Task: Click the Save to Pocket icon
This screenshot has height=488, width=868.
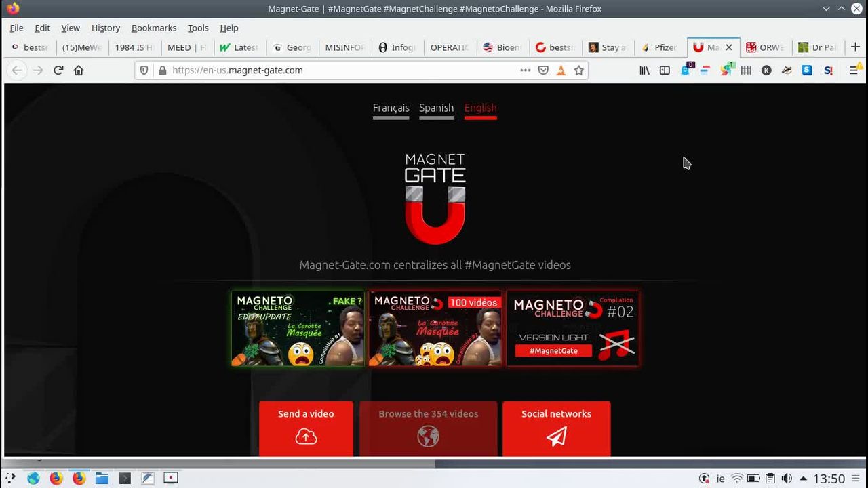Action: pyautogui.click(x=543, y=70)
